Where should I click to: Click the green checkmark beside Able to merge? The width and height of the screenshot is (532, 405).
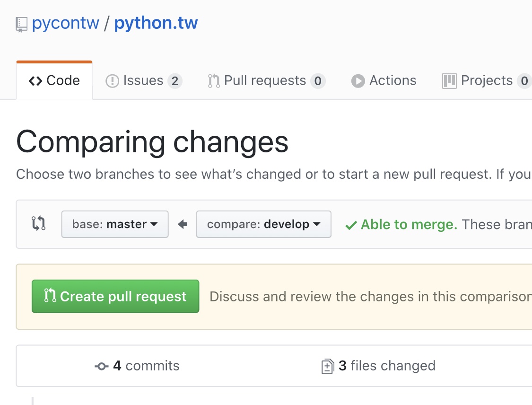pyautogui.click(x=351, y=224)
